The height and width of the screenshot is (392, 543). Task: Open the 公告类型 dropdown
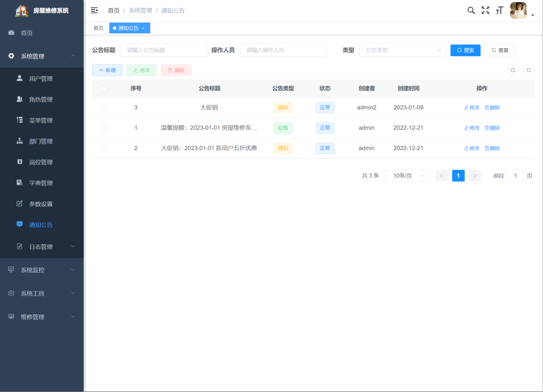(402, 50)
